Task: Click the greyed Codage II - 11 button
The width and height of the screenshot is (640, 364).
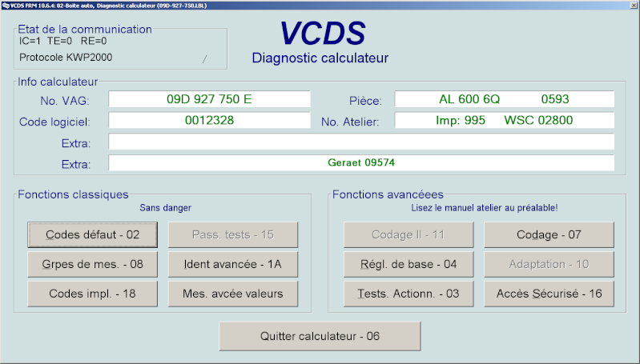Action: click(x=409, y=234)
